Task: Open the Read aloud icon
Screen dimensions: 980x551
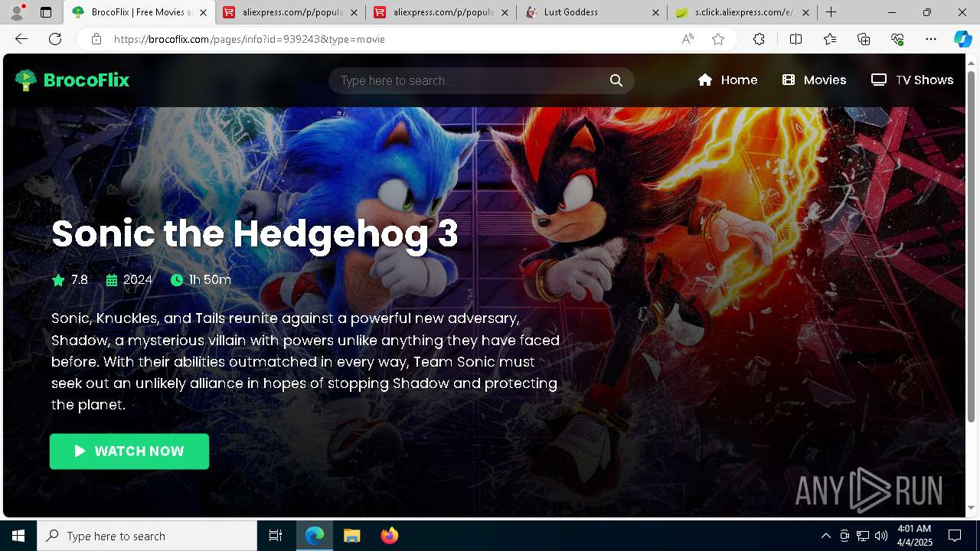Action: (x=688, y=39)
